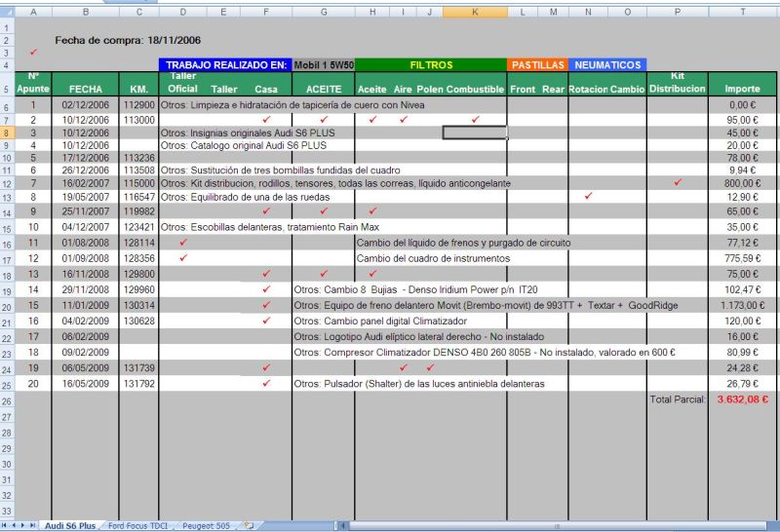
Task: Click the Total Parcial label
Action: (x=677, y=399)
